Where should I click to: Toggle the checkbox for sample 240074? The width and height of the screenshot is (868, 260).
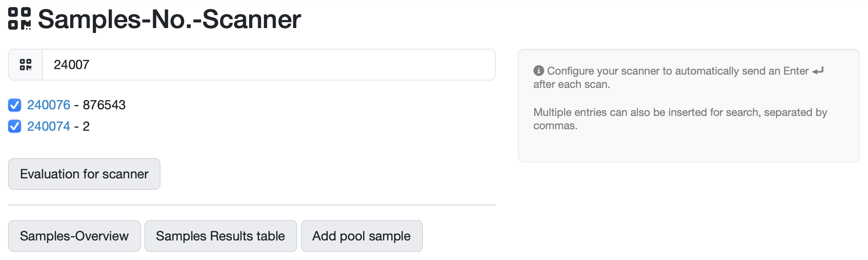pyautogui.click(x=15, y=126)
